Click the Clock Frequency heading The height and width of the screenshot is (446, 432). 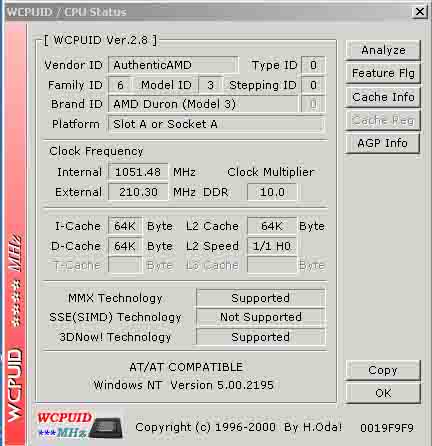click(96, 151)
